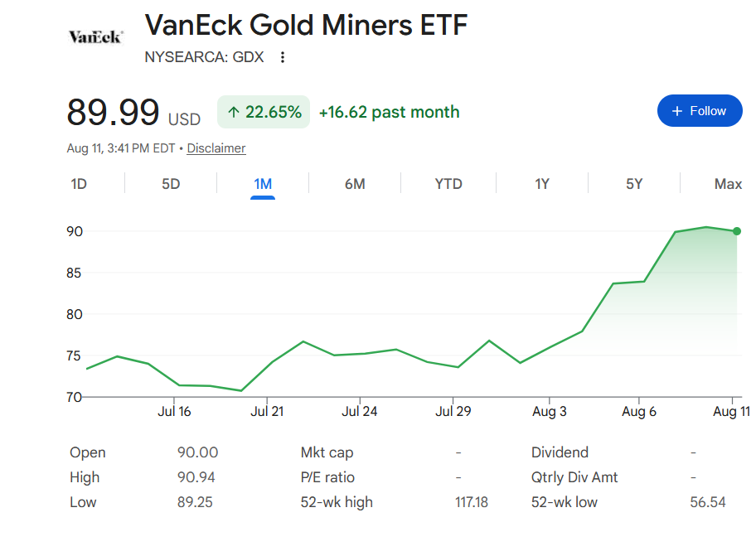The height and width of the screenshot is (556, 756).
Task: Click the green endpoint dot on chart
Action: 737,231
